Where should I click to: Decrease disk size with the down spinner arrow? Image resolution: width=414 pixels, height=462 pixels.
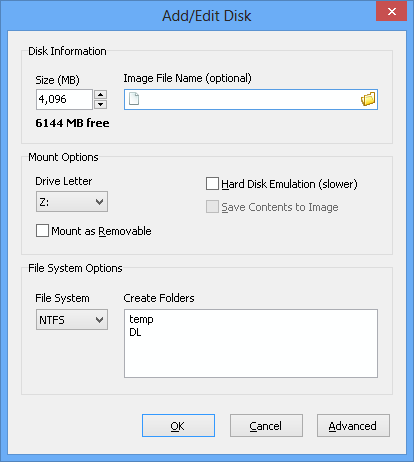100,104
